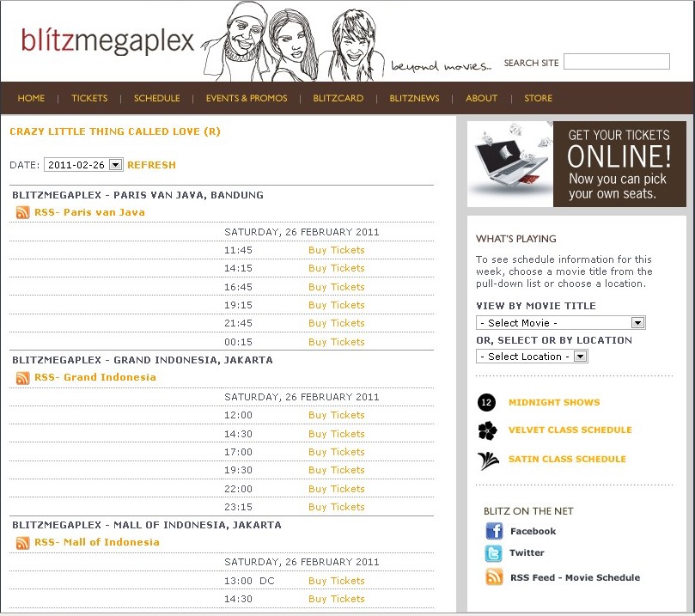
Task: Buy Tickets for 16:45 showtime
Action: tap(337, 287)
